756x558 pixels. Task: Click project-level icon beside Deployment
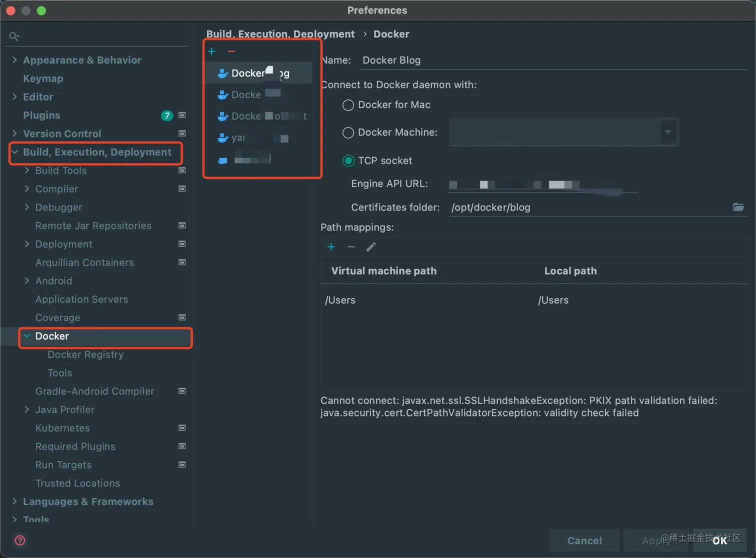(x=182, y=244)
